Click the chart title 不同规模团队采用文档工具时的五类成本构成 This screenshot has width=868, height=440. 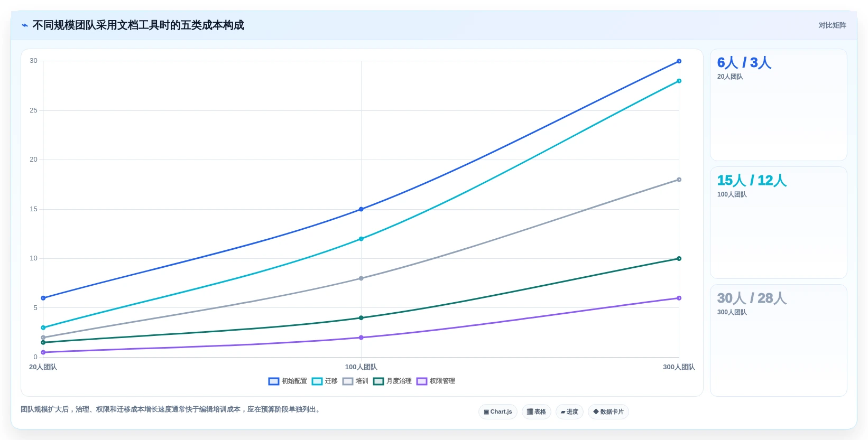pos(138,25)
